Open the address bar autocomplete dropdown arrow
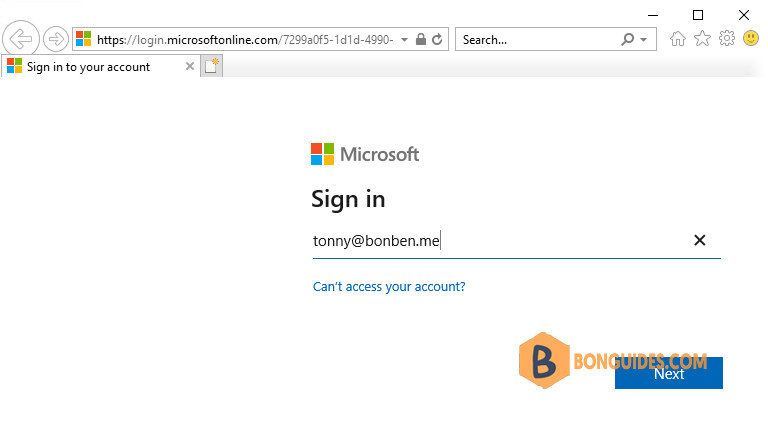768x426 pixels. tap(405, 40)
